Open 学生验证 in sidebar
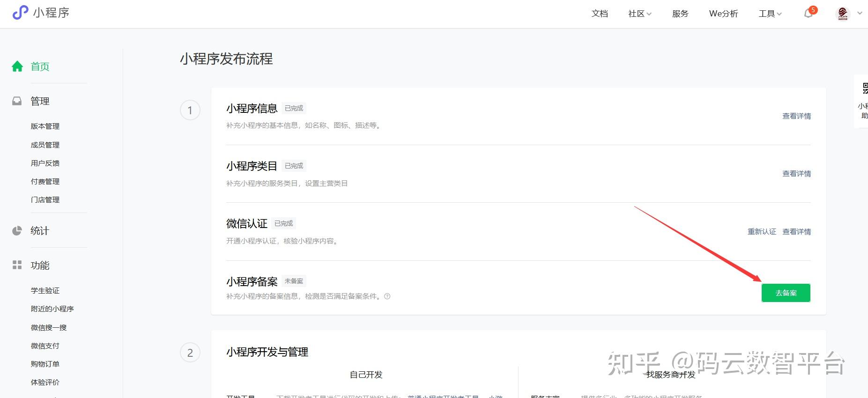This screenshot has width=868, height=398. click(x=45, y=291)
